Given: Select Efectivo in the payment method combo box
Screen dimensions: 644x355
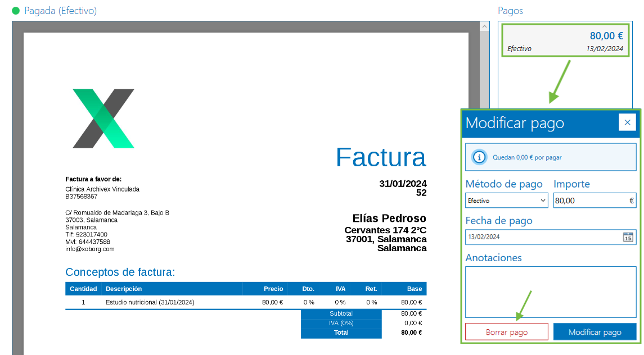Looking at the screenshot, I should coord(506,200).
